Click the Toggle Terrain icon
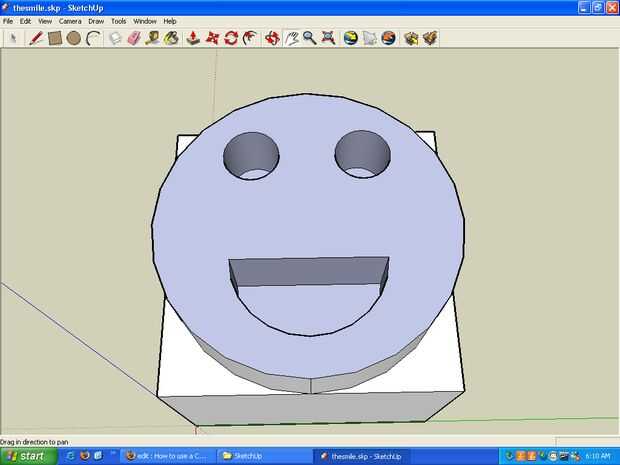This screenshot has height=465, width=620. coord(370,38)
